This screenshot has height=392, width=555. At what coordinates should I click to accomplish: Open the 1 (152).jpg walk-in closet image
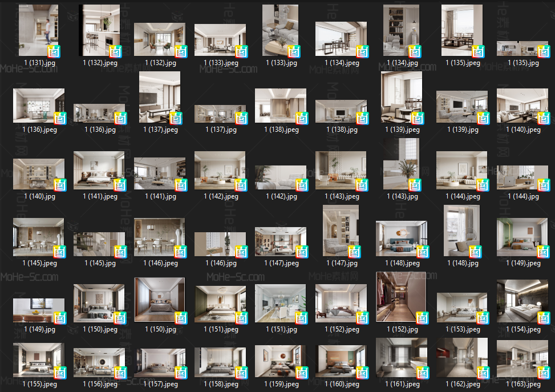402,297
